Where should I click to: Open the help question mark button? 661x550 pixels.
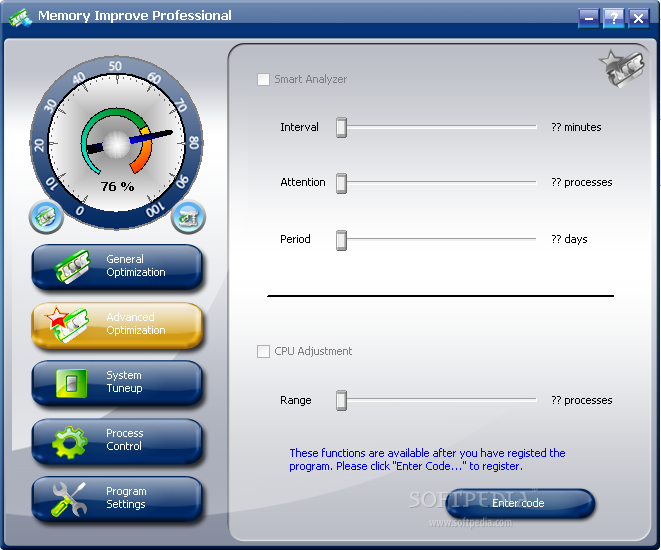pos(613,18)
